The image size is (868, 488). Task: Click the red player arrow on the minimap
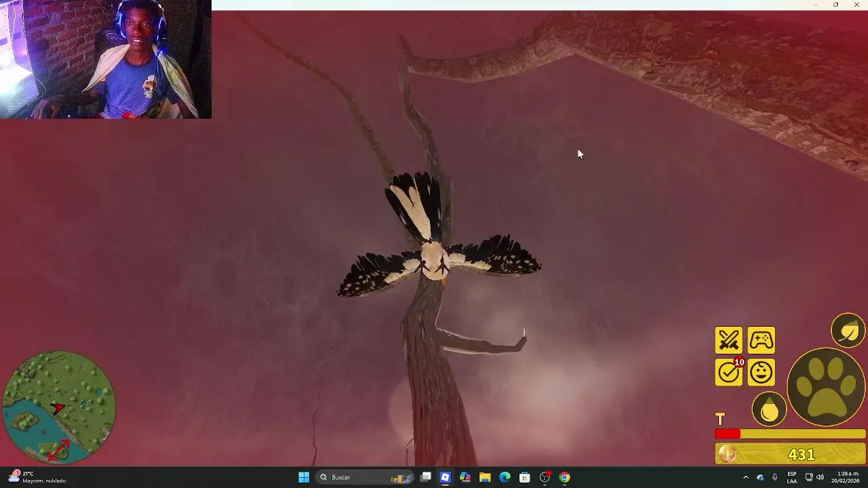point(58,408)
